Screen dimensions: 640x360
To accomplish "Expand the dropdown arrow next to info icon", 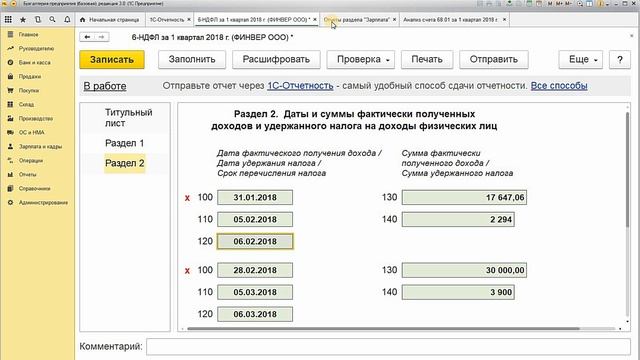I will (608, 4).
